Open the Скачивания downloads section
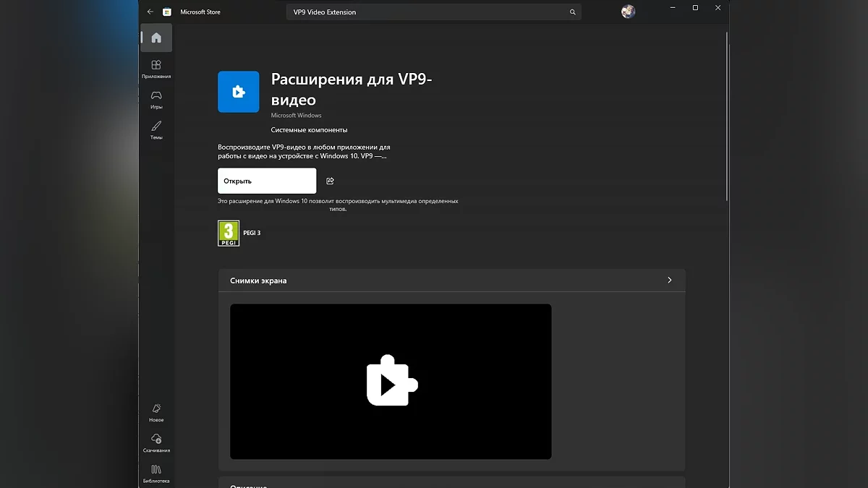The image size is (868, 488). click(156, 443)
